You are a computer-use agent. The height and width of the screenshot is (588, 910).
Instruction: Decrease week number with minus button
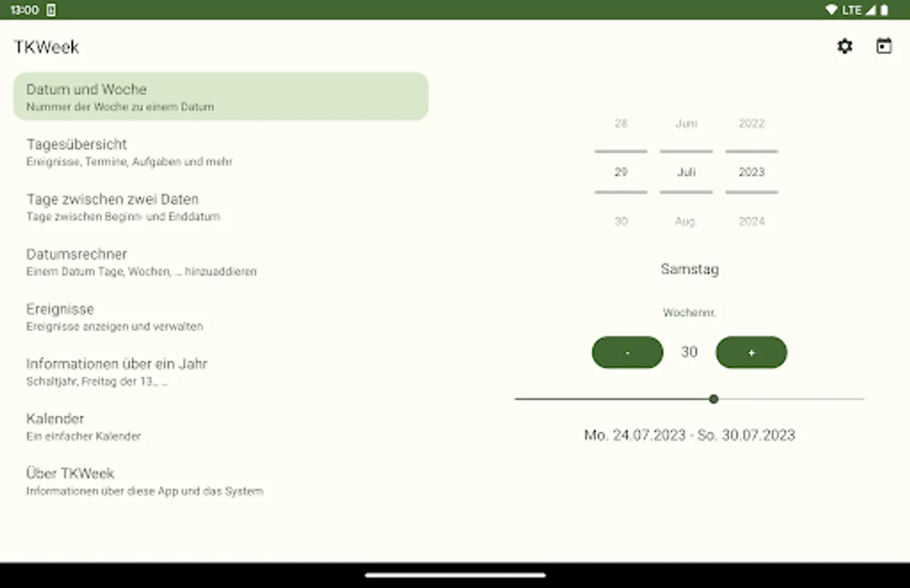click(x=628, y=352)
